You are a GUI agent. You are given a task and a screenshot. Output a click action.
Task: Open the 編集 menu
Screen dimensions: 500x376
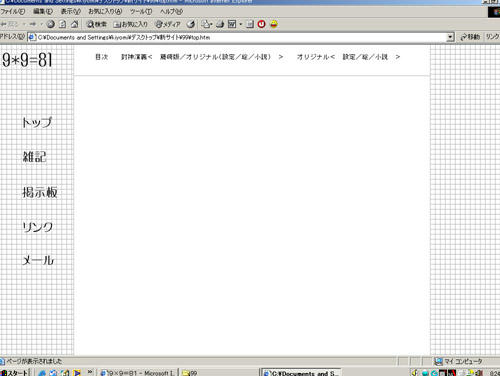click(43, 11)
